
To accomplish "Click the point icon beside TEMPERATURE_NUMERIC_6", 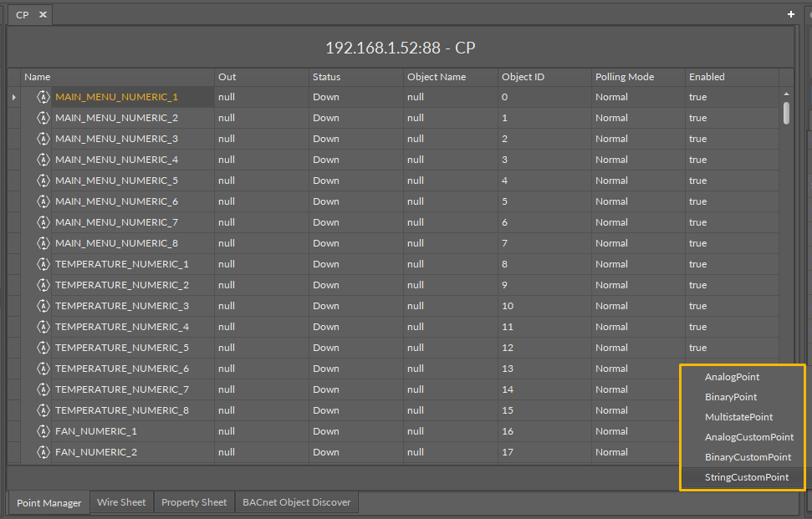I will click(43, 369).
